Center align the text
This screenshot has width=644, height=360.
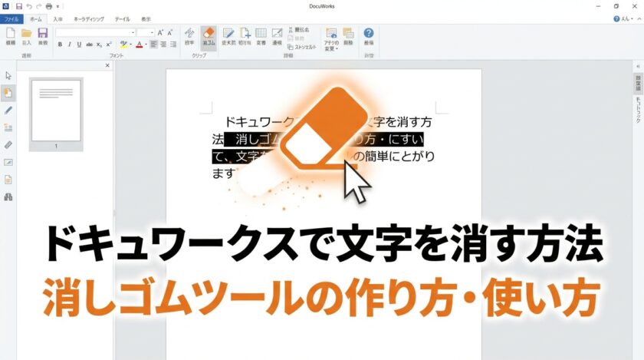click(x=163, y=45)
